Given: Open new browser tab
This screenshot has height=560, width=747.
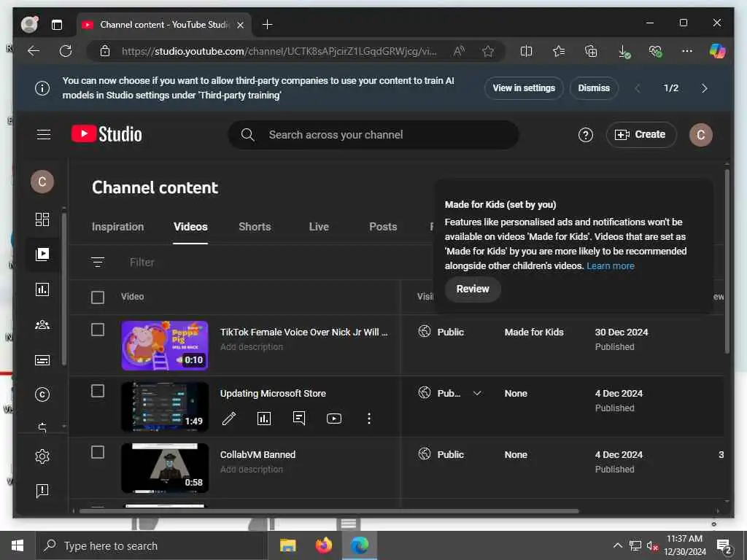Looking at the screenshot, I should (267, 25).
